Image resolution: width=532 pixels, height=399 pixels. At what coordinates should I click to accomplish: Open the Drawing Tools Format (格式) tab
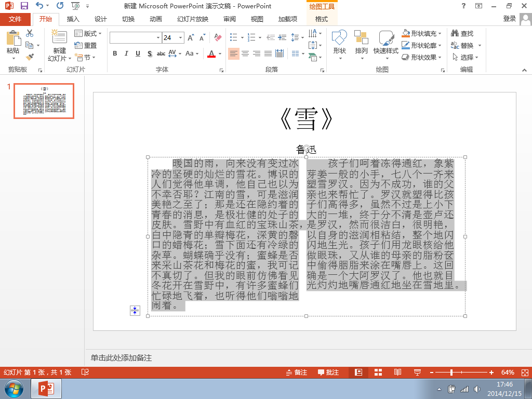[x=321, y=19]
